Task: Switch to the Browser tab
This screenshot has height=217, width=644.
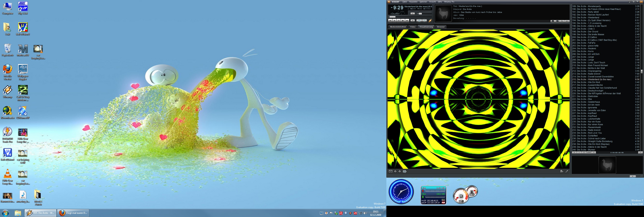Action: pos(441,27)
